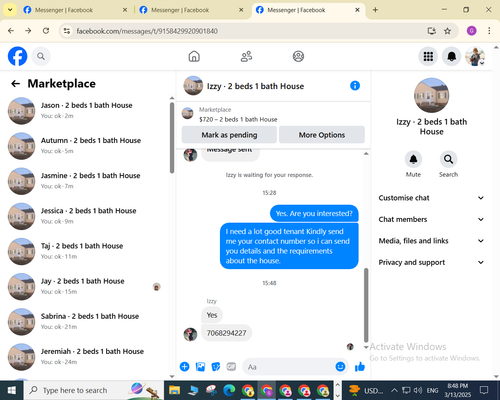500x400 pixels.
Task: Click the phone number message 7068294227
Action: coord(226,333)
